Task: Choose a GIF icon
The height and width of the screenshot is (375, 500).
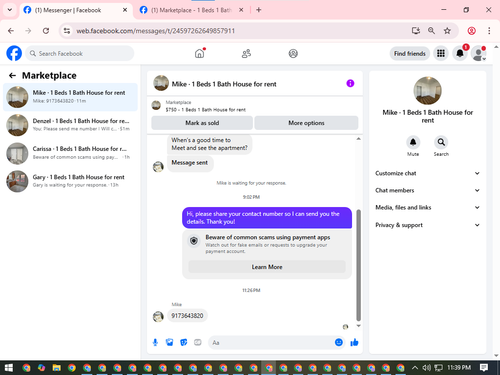Action: pos(198,342)
